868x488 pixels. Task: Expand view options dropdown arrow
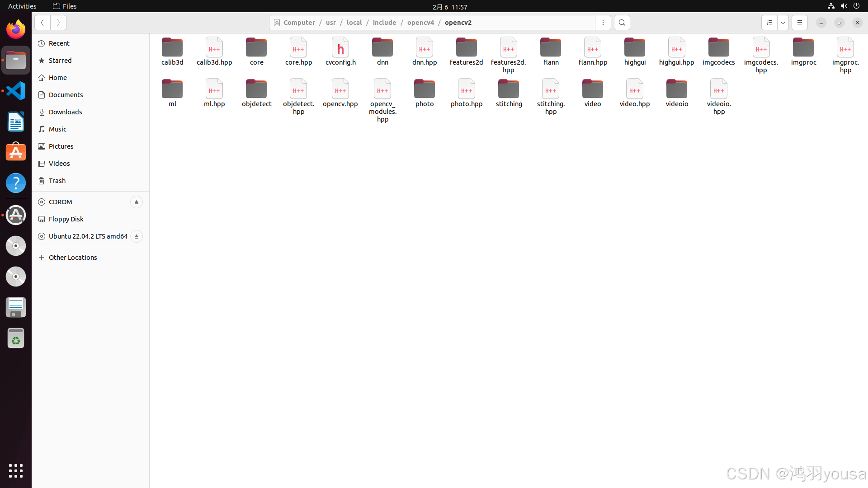(783, 23)
